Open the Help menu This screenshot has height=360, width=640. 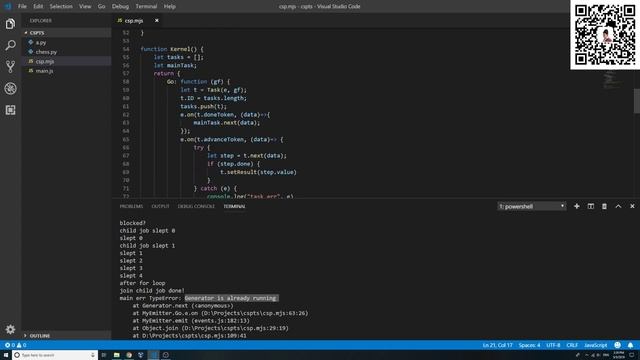pyautogui.click(x=169, y=7)
